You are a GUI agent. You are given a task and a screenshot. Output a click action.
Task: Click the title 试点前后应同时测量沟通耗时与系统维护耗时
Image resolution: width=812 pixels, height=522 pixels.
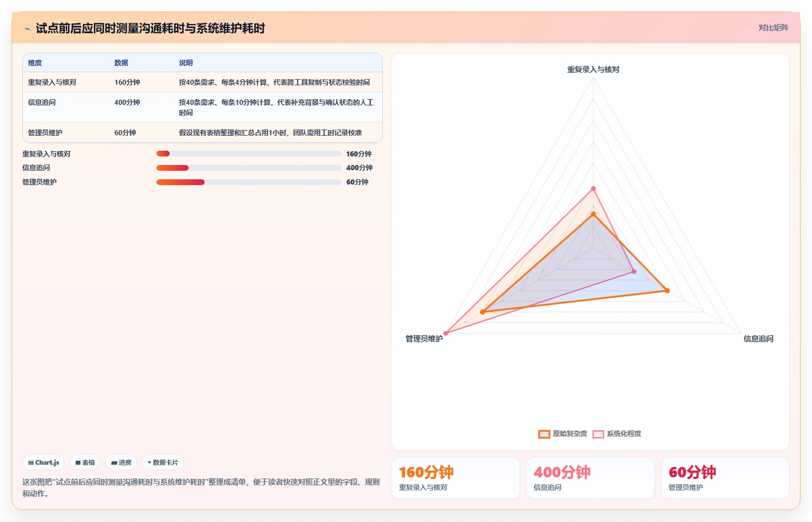150,28
